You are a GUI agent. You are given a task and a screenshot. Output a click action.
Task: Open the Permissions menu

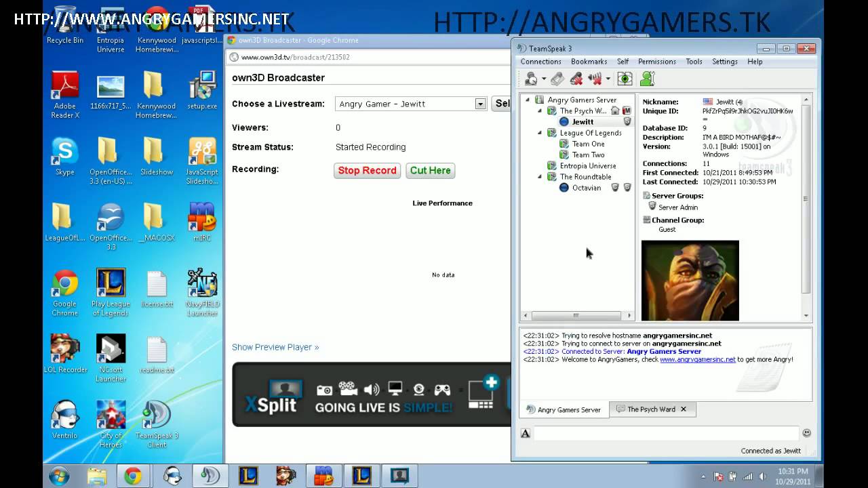click(x=656, y=62)
